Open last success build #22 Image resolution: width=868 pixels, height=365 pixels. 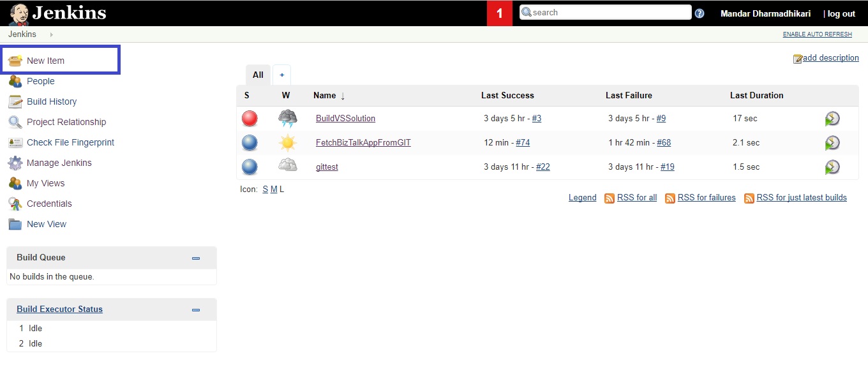[x=543, y=167]
